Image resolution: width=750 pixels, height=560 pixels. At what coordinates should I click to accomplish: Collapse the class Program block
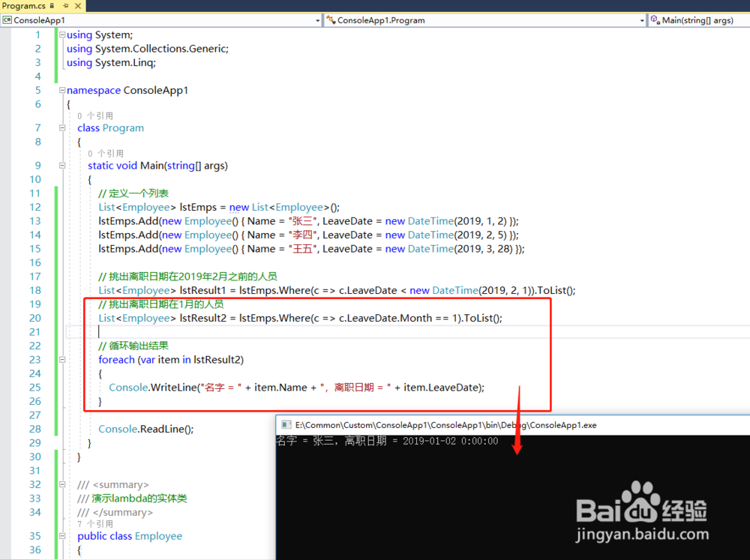pyautogui.click(x=62, y=127)
